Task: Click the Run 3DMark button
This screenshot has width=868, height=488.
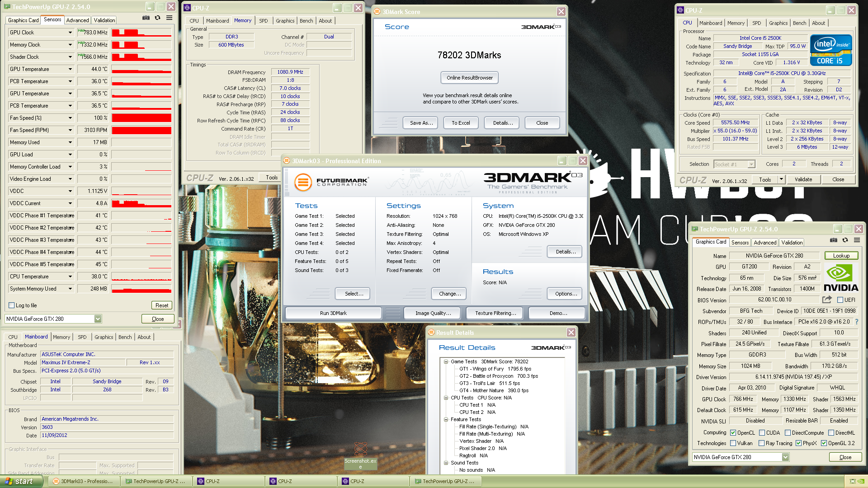Action: point(333,313)
